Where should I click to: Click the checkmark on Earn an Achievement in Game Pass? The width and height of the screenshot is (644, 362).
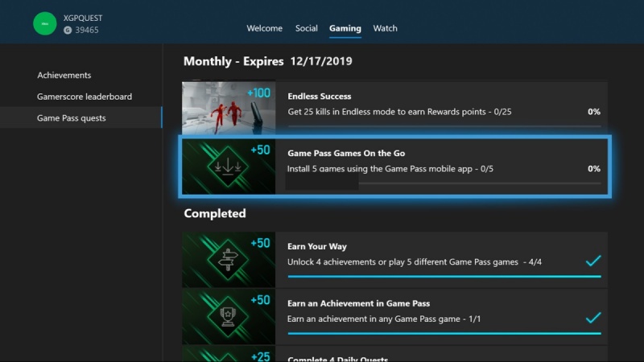(x=593, y=317)
